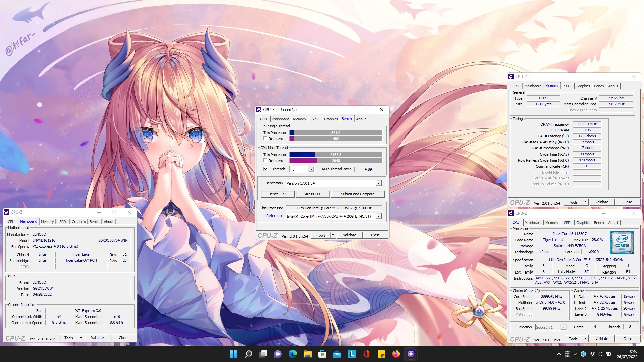Open the Wi-Fi network tray icon
This screenshot has height=362, width=644.
coord(592,354)
